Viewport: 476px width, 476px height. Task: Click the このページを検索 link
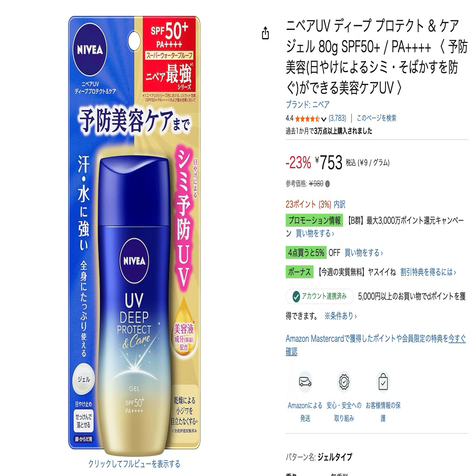(376, 118)
